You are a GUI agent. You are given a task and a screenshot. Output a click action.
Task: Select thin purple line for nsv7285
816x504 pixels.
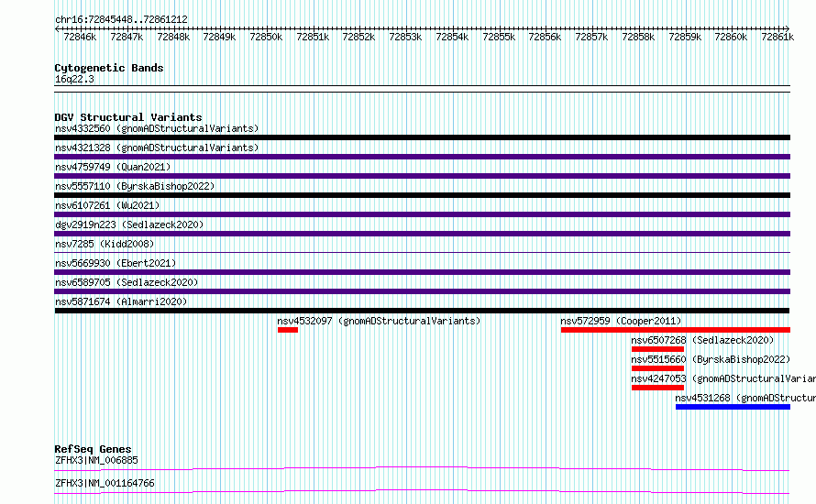422,253
